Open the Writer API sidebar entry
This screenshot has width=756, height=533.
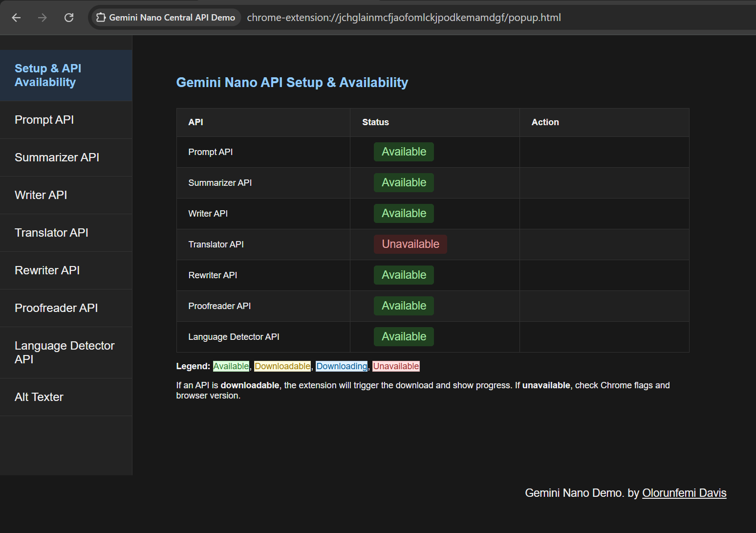(x=41, y=195)
